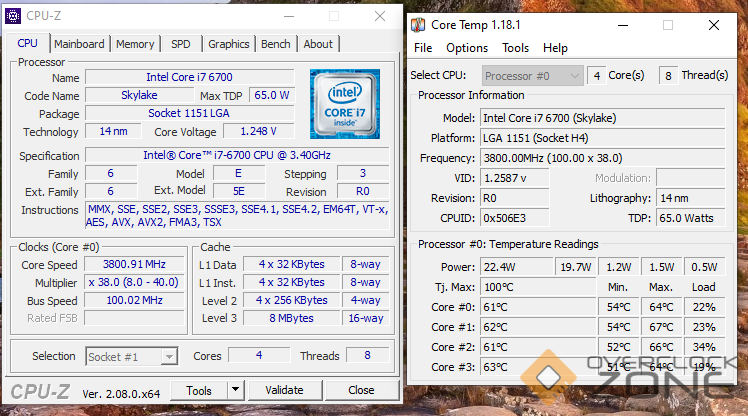This screenshot has height=416, width=748.
Task: Click the CPU-Z Cores value '4'
Action: point(259,355)
